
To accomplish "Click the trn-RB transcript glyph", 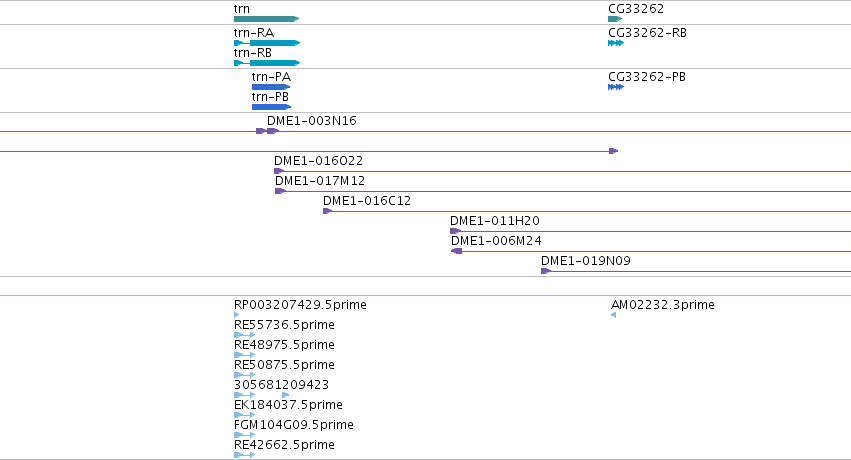I will (x=267, y=63).
